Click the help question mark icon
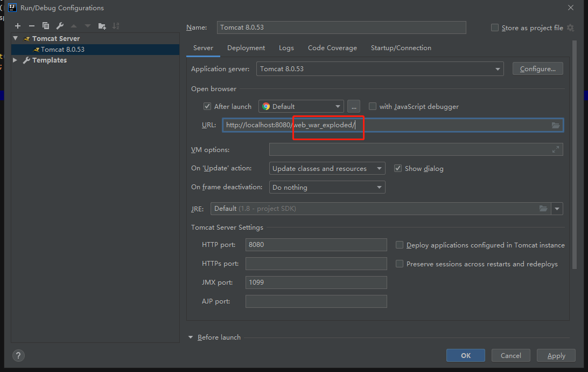This screenshot has height=372, width=588. pos(18,355)
